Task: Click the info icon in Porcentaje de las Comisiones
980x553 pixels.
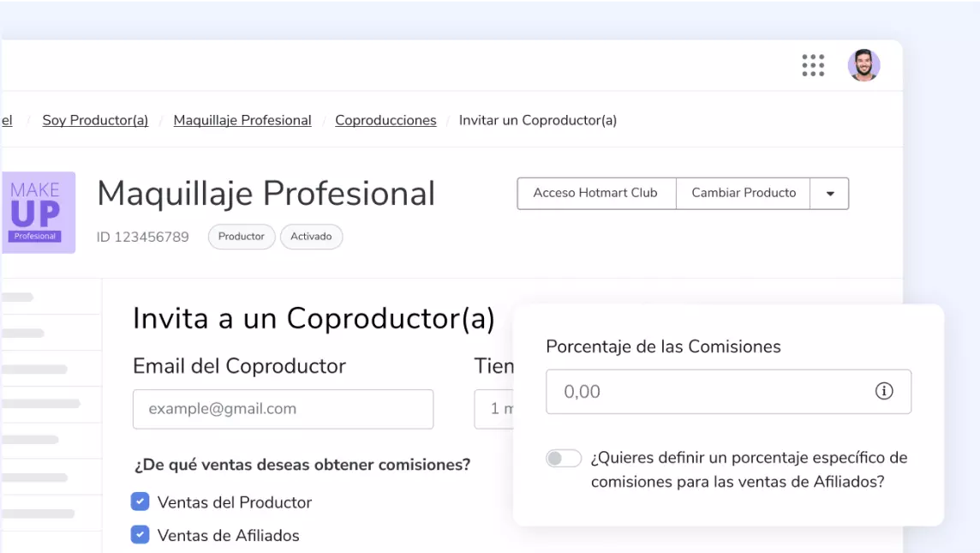Action: (x=883, y=391)
